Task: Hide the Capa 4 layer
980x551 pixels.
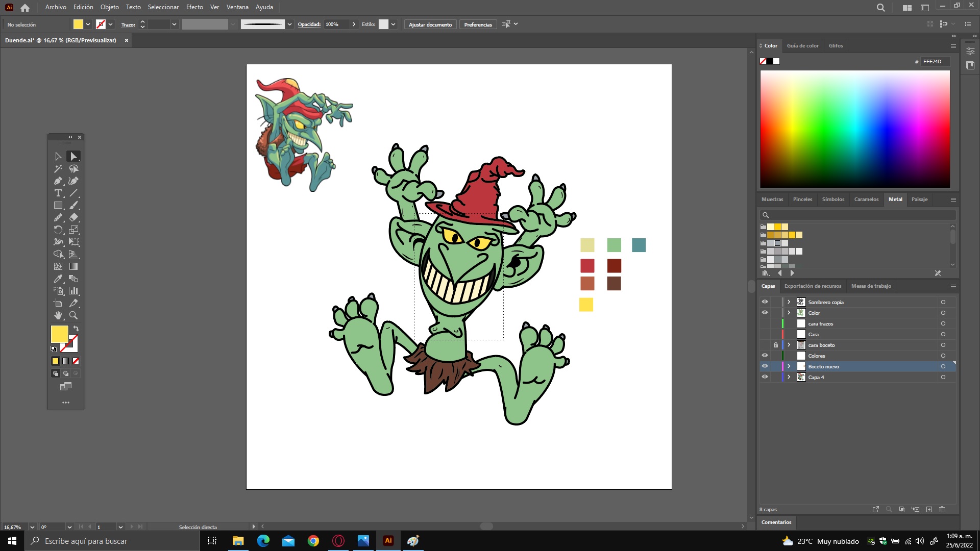Action: 765,377
